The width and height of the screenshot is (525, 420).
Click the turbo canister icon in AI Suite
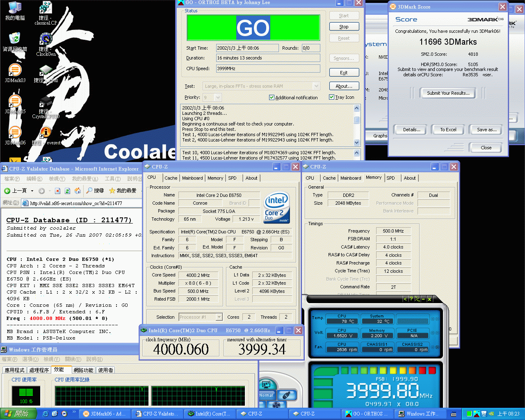pos(287,395)
